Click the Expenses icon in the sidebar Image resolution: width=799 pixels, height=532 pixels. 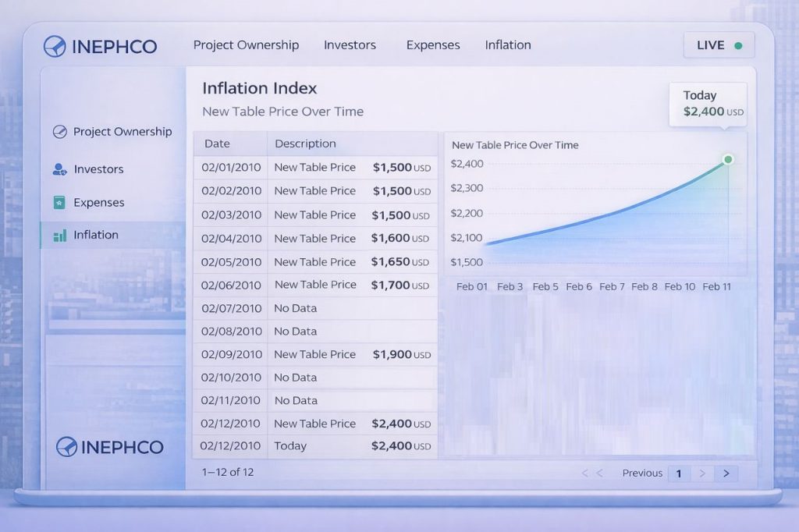tap(59, 203)
